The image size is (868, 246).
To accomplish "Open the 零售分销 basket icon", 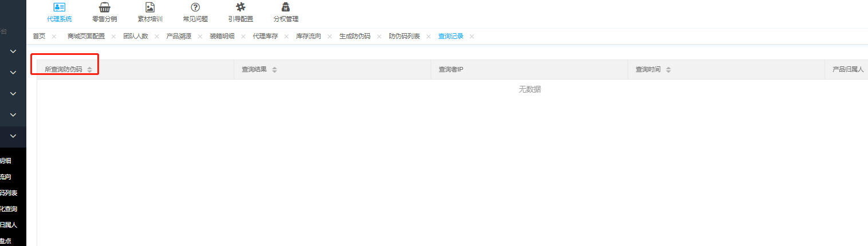I will pyautogui.click(x=104, y=7).
